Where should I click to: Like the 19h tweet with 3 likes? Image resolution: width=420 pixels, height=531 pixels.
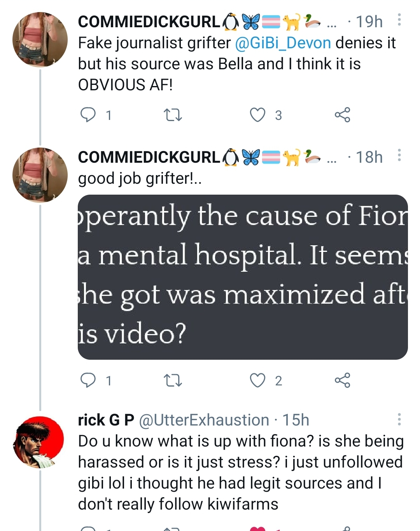coord(257,115)
